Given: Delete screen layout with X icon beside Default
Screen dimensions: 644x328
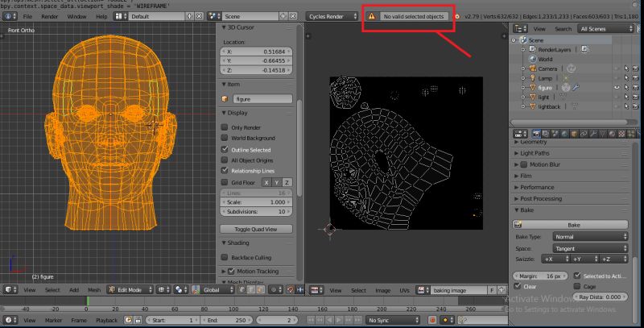Looking at the screenshot, I should point(199,16).
